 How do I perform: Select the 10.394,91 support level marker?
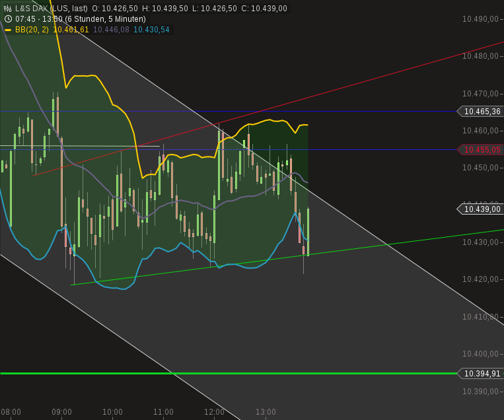pos(480,374)
